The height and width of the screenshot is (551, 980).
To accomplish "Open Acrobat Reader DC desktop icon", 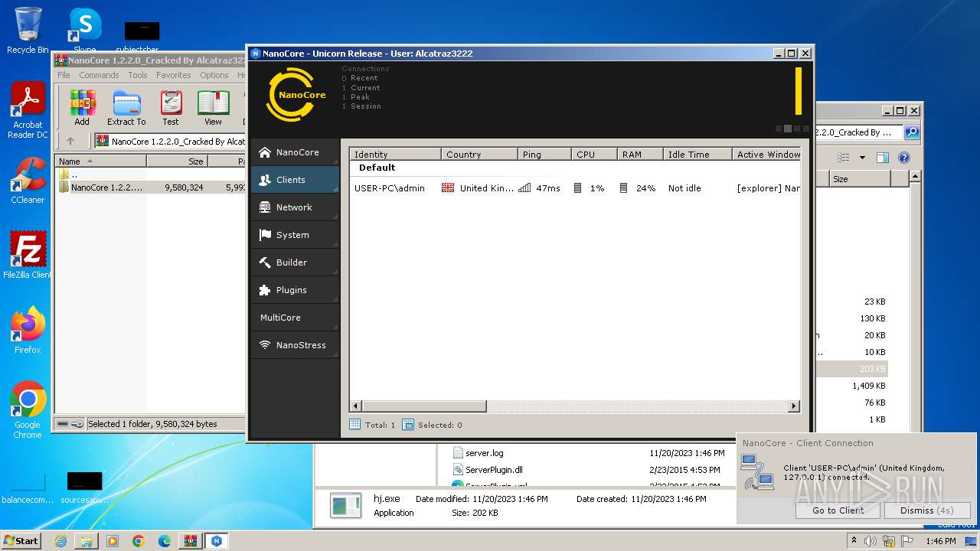I will click(x=28, y=111).
